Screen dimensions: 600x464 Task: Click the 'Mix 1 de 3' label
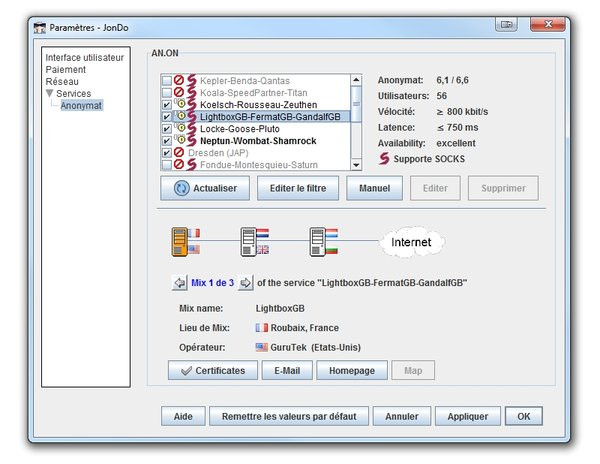[212, 283]
